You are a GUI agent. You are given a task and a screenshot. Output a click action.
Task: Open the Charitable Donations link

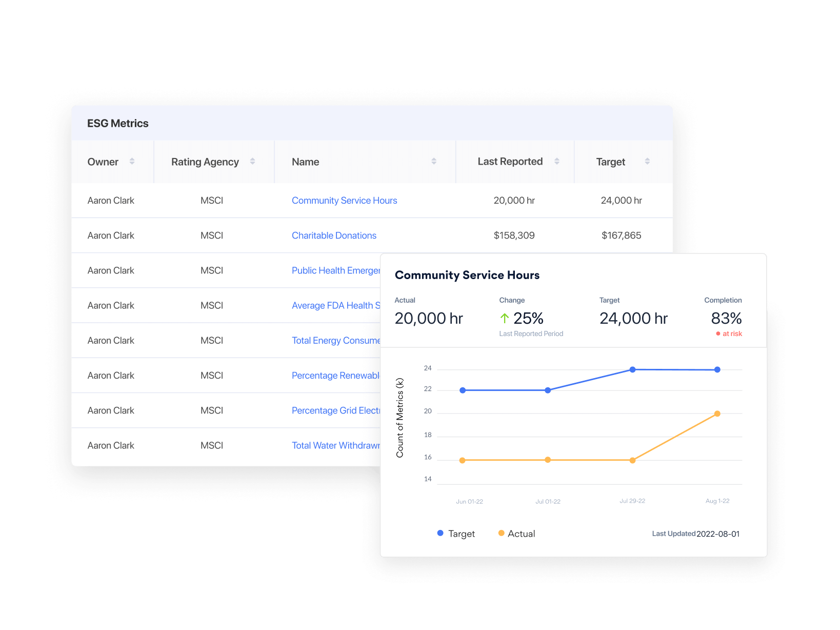(x=334, y=235)
